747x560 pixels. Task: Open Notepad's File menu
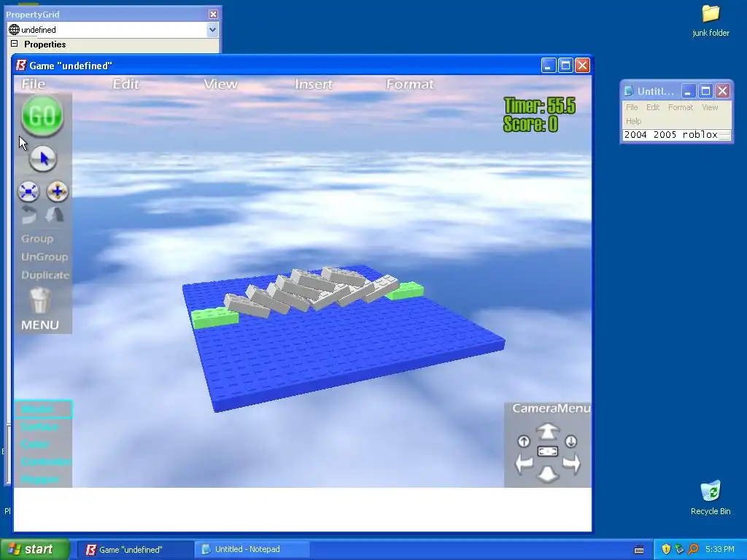pyautogui.click(x=632, y=107)
